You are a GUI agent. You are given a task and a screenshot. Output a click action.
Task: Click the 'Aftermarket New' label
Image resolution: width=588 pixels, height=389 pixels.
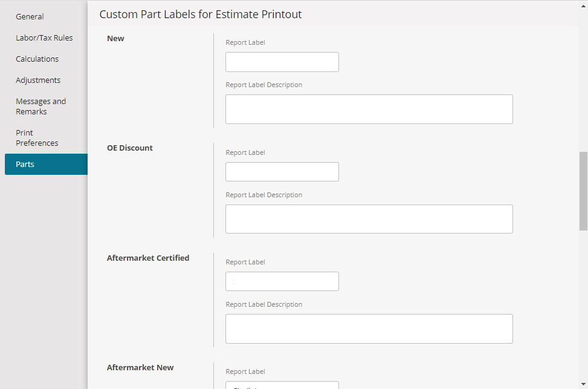click(x=140, y=368)
